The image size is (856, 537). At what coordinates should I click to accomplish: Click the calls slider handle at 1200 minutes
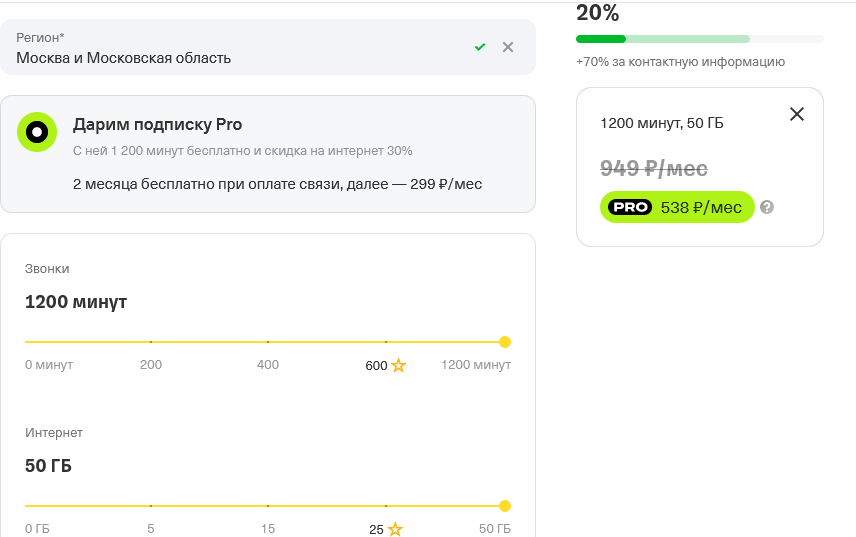pyautogui.click(x=505, y=342)
